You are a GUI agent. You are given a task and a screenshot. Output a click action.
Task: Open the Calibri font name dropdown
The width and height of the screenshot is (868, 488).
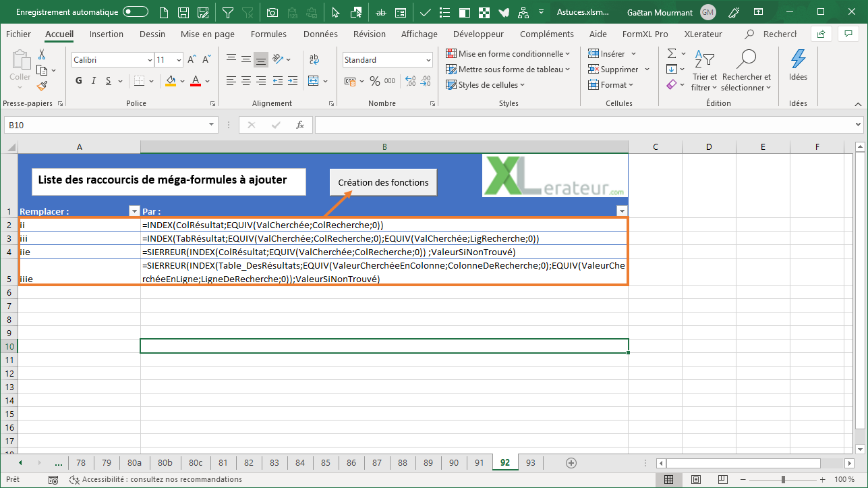tap(112, 60)
